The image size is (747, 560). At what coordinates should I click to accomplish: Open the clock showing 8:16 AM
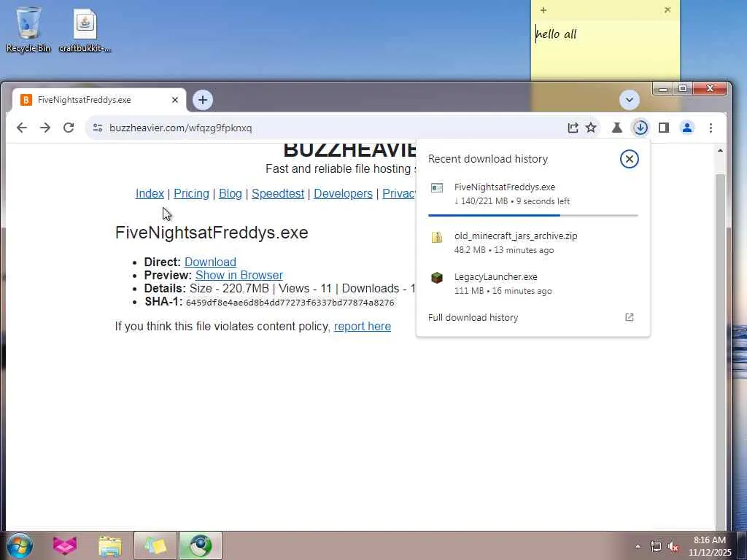pos(709,546)
